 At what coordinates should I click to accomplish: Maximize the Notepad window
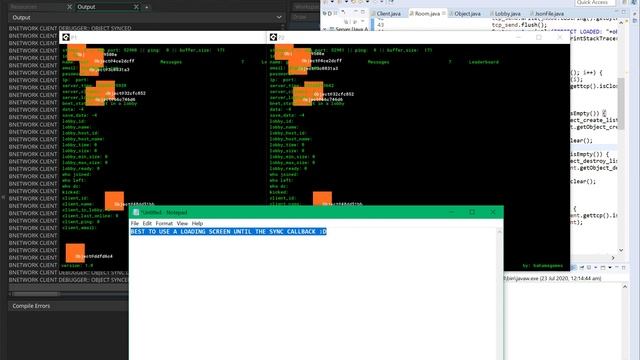[472, 212]
